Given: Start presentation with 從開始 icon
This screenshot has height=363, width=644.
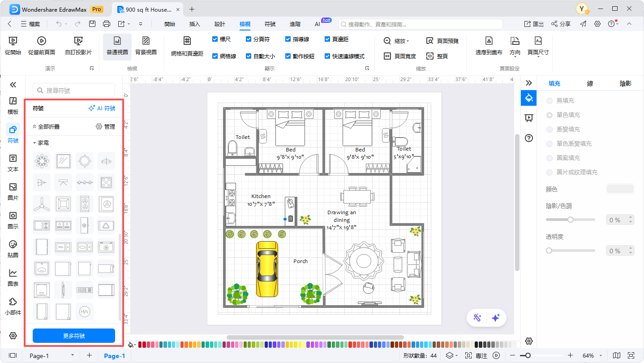Looking at the screenshot, I should 13,41.
